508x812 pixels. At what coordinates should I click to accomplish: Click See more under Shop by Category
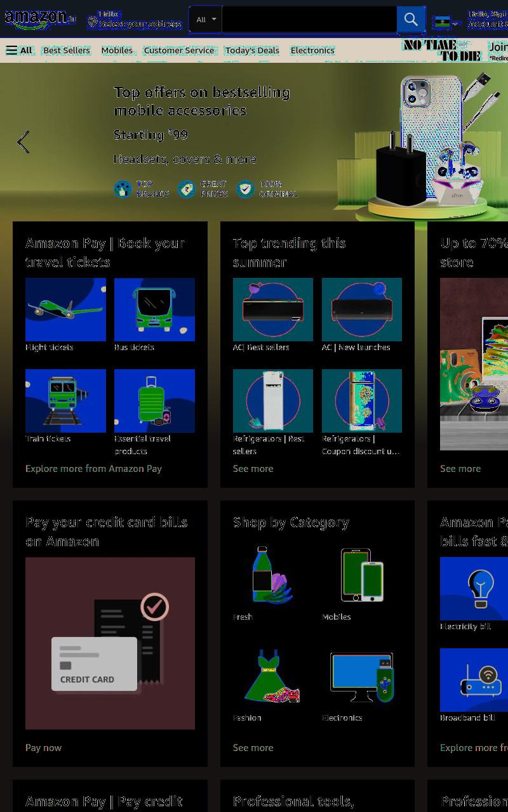click(x=253, y=748)
